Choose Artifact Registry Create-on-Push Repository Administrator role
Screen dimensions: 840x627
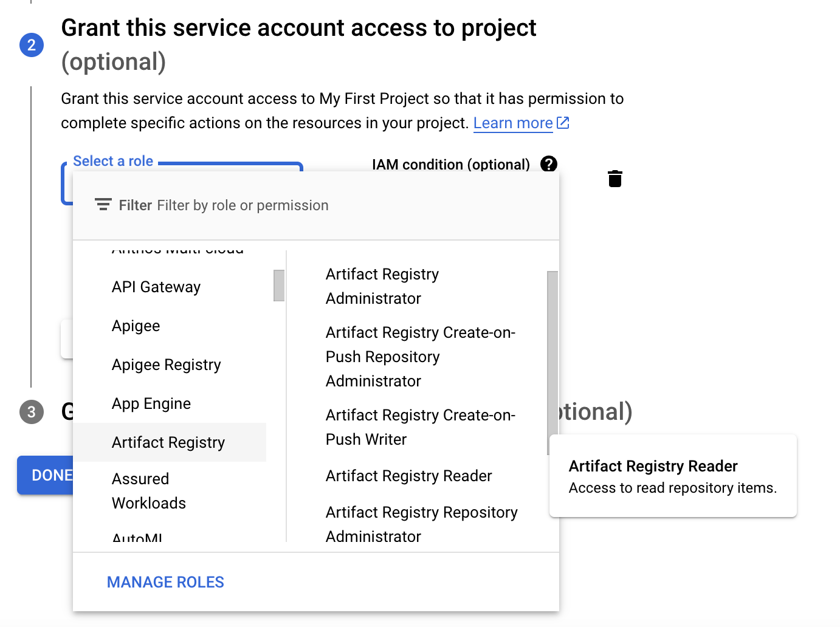coord(419,357)
